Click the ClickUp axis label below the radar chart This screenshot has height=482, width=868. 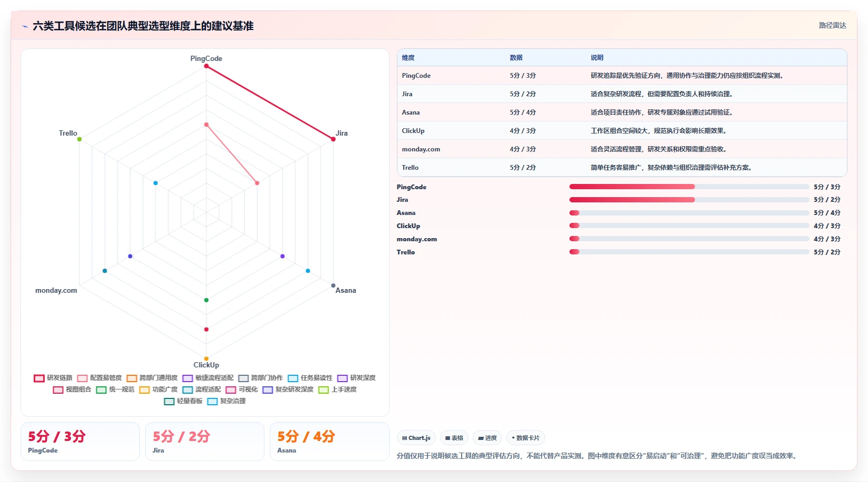tap(206, 365)
